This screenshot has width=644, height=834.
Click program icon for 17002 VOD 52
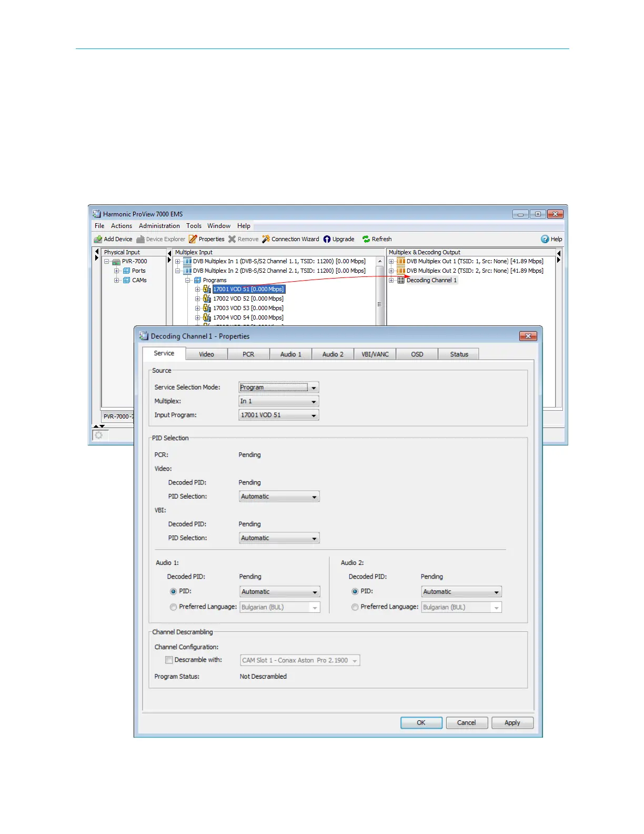[207, 299]
